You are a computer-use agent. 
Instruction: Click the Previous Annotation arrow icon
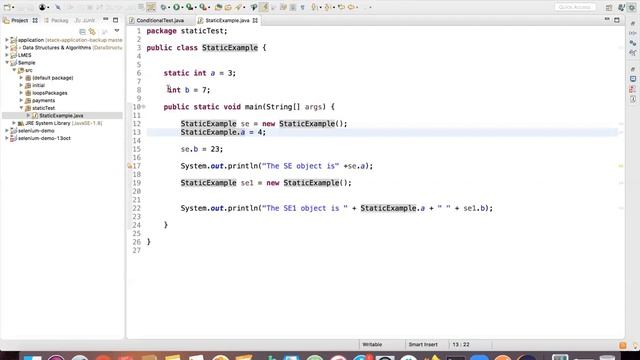click(327, 7)
